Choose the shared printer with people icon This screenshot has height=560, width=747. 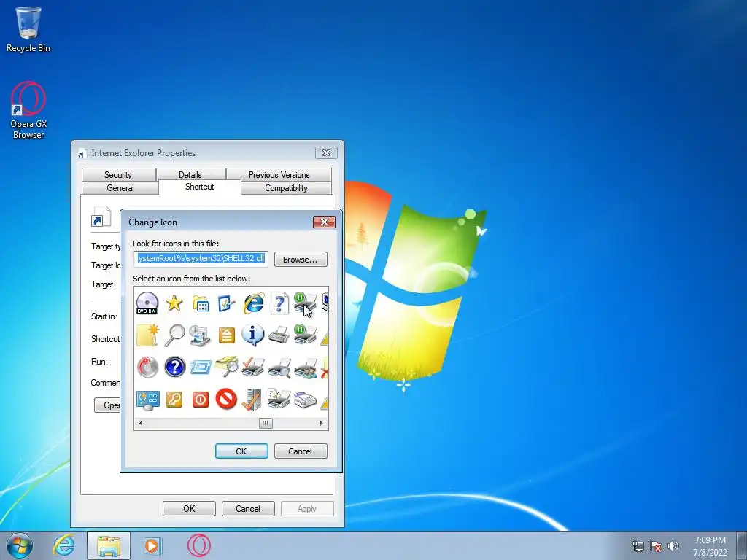coord(305,367)
